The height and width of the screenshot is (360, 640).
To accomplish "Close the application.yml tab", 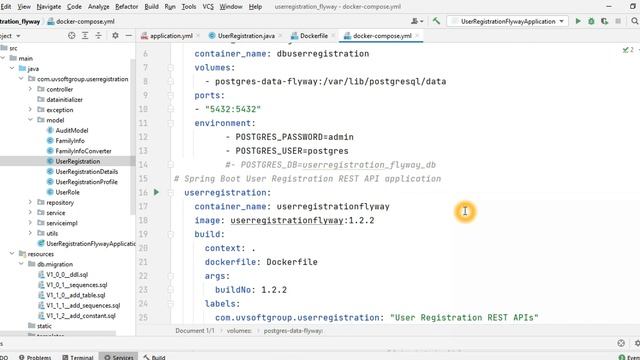I will 198,36.
